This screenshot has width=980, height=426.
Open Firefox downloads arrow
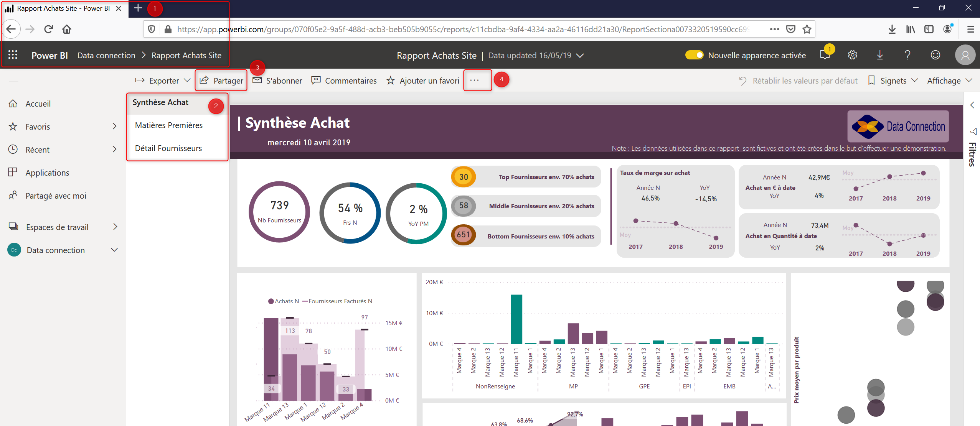[892, 29]
